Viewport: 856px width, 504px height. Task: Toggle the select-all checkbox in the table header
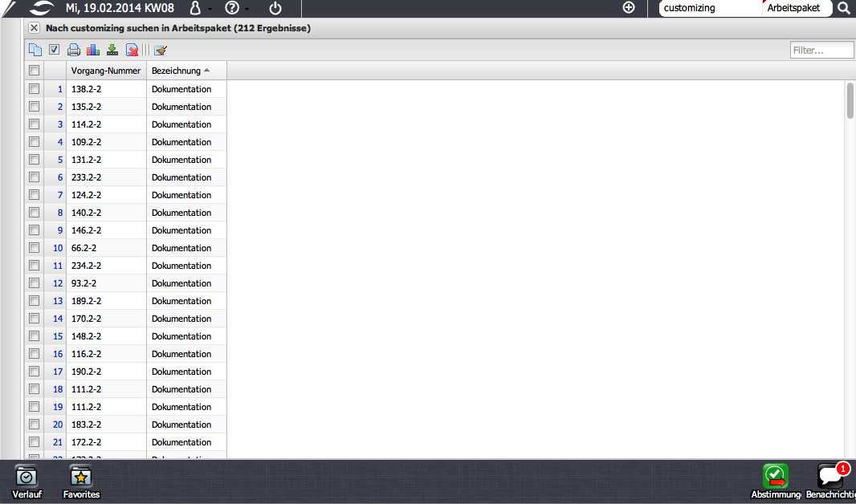click(34, 71)
